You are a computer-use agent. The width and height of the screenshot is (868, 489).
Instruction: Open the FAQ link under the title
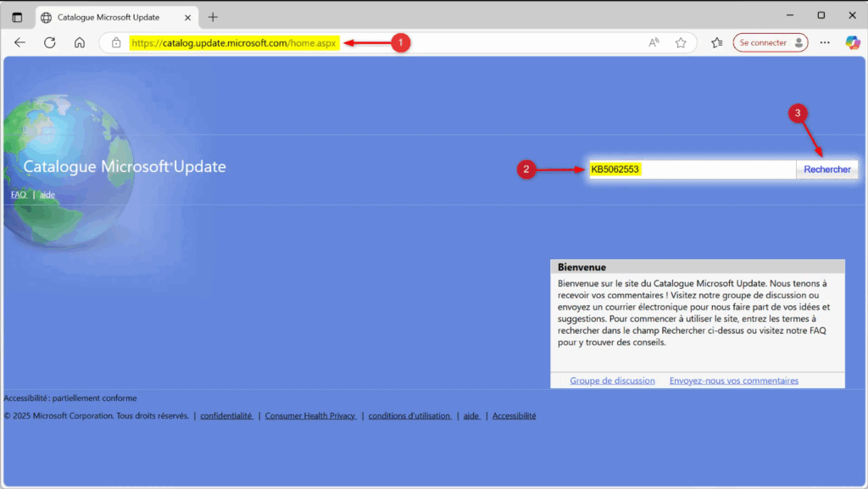pos(19,195)
